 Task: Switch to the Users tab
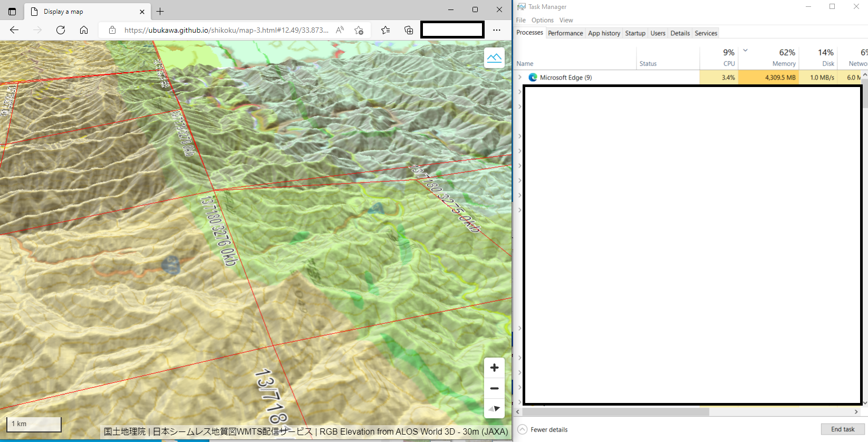click(658, 33)
